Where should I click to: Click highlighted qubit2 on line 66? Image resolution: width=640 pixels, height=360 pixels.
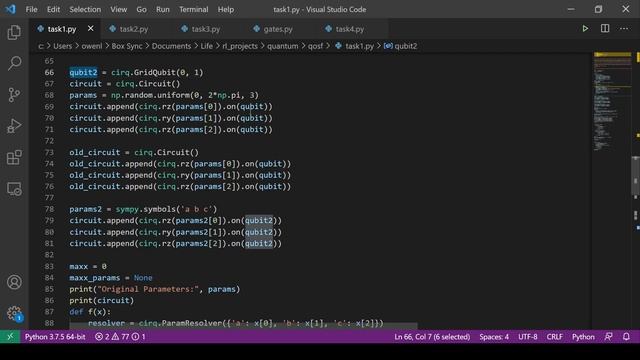pyautogui.click(x=83, y=72)
